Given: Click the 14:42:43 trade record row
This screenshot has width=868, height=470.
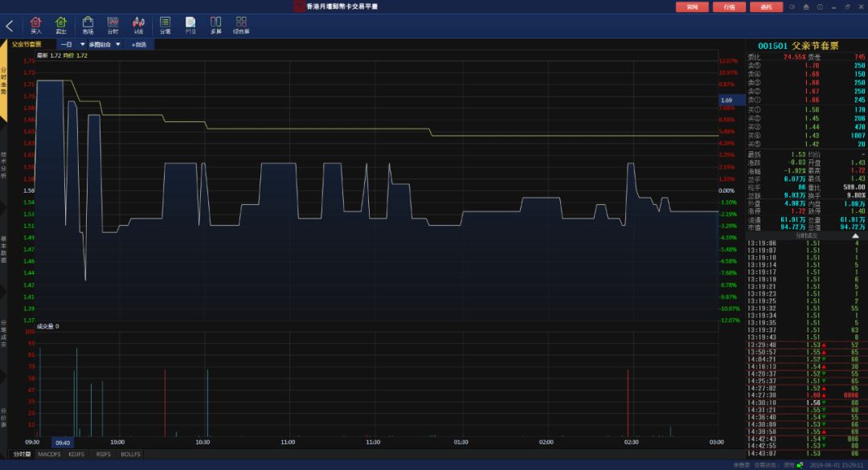Looking at the screenshot, I should pyautogui.click(x=806, y=439).
